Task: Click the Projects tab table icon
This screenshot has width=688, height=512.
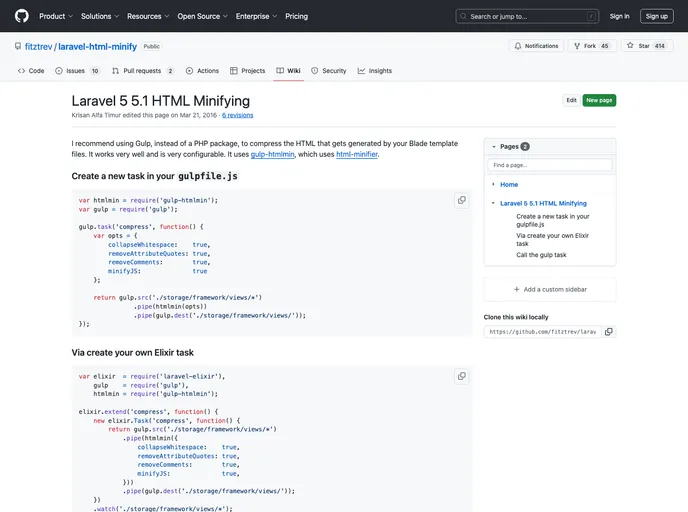Action: pyautogui.click(x=233, y=71)
